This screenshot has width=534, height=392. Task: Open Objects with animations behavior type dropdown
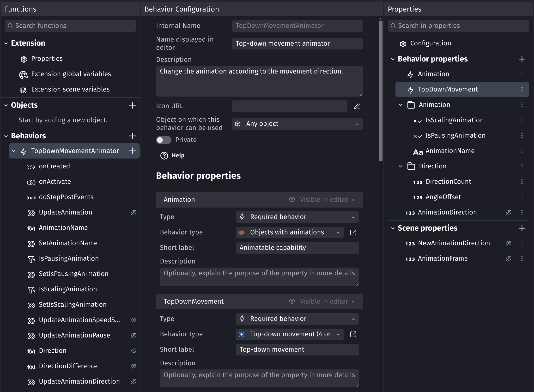[290, 233]
